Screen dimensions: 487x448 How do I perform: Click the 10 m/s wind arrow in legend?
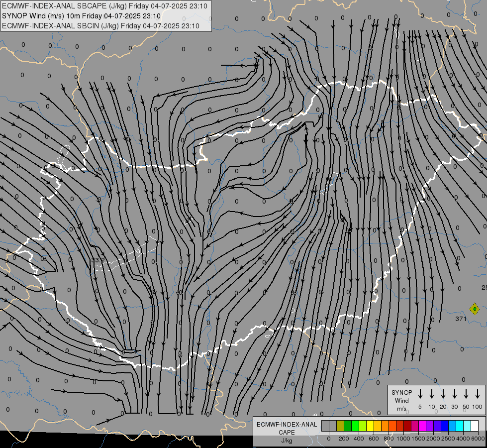coord(432,394)
